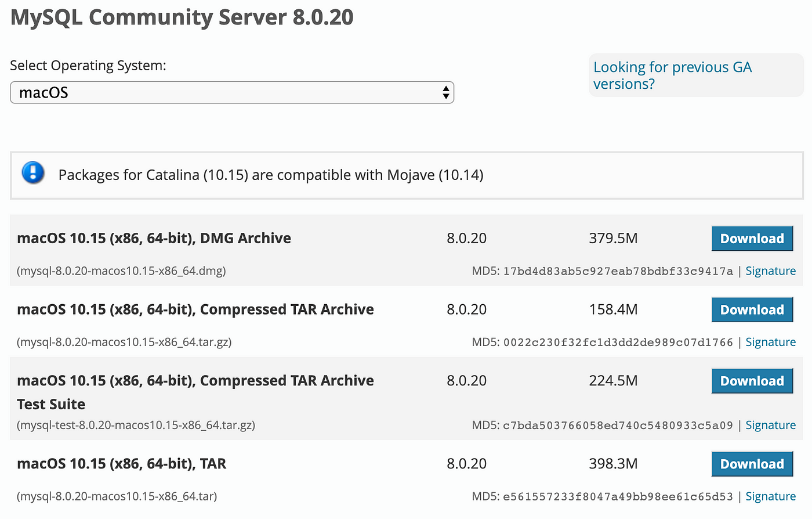Screen dimensions: 812x519
Task: Click MD5 hash 17bd4d83ab5c927eab78bdbf33c9417a
Action: [618, 271]
